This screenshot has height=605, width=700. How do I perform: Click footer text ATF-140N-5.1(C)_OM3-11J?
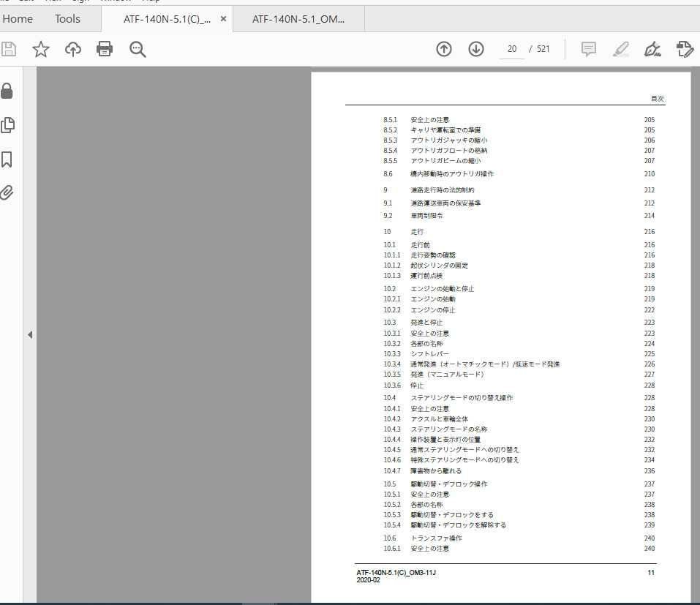point(396,572)
